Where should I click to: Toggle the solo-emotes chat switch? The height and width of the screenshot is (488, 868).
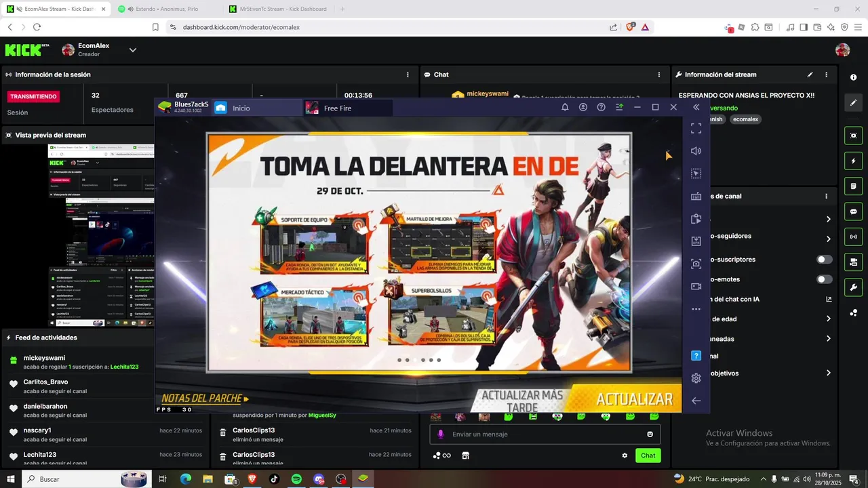[x=825, y=279]
